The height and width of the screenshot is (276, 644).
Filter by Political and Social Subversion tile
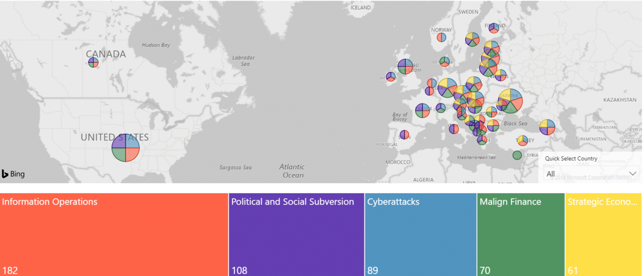tap(296, 235)
